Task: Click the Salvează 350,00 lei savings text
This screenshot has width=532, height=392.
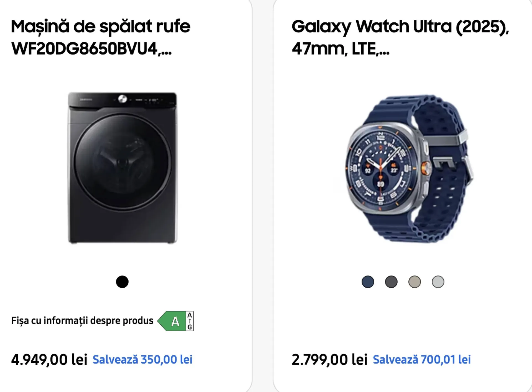Action: [142, 360]
